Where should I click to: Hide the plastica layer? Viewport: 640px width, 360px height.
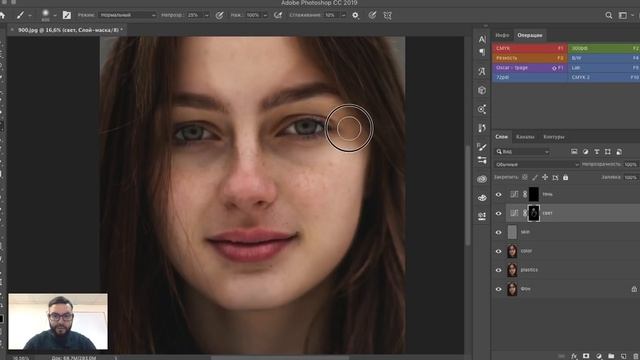[498, 270]
